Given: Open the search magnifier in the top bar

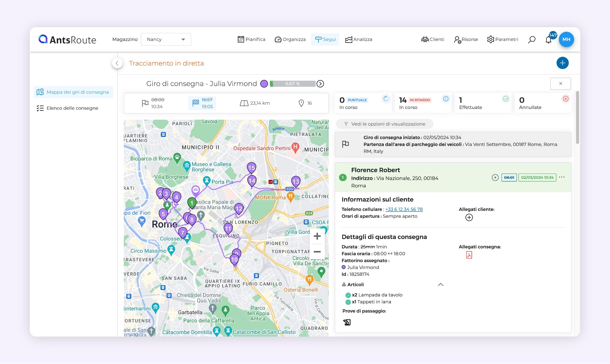Looking at the screenshot, I should (x=532, y=39).
